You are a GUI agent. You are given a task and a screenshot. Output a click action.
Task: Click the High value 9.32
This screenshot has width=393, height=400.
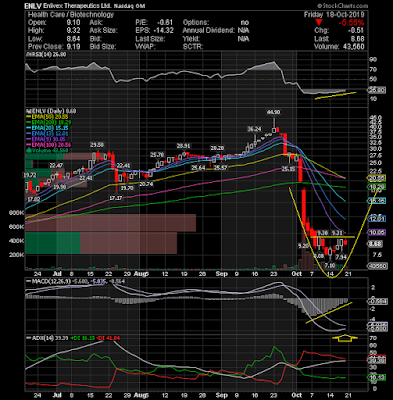[x=73, y=31]
